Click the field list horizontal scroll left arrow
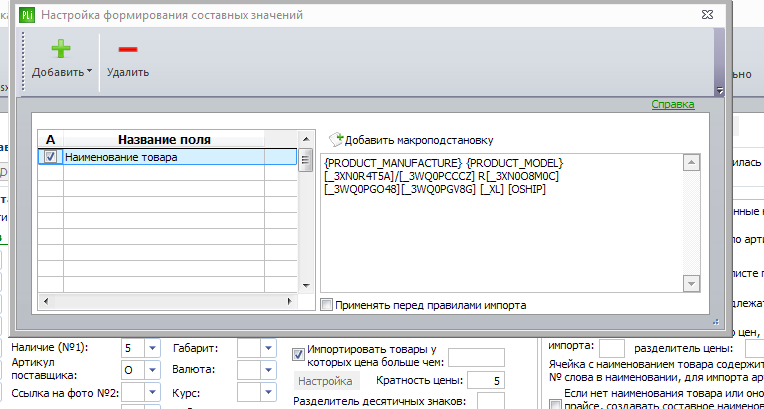 click(x=46, y=302)
